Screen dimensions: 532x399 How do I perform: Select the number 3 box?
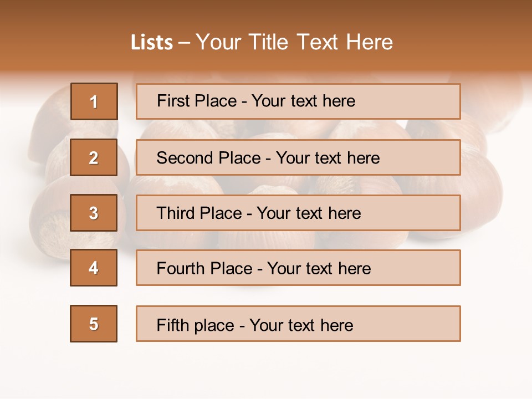[94, 213]
